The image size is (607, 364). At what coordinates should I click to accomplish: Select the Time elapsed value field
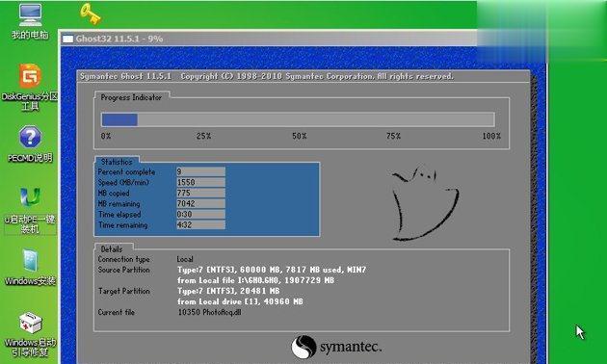(x=200, y=214)
